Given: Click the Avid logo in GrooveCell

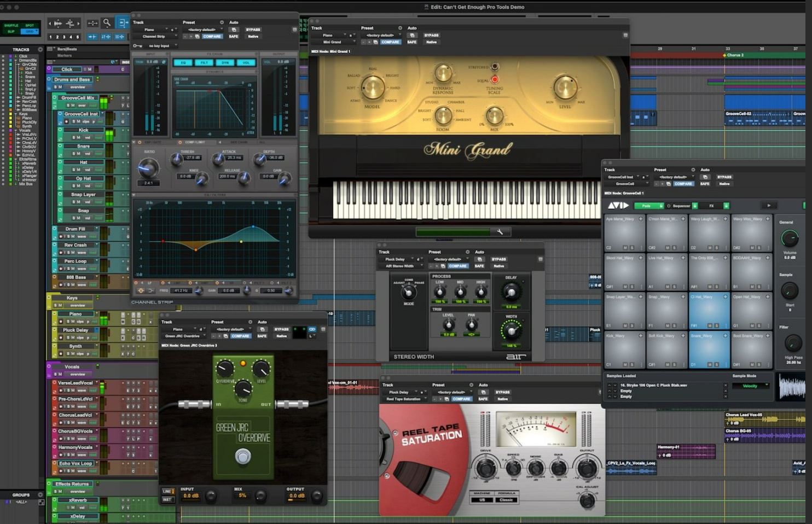Looking at the screenshot, I should pyautogui.click(x=618, y=206).
